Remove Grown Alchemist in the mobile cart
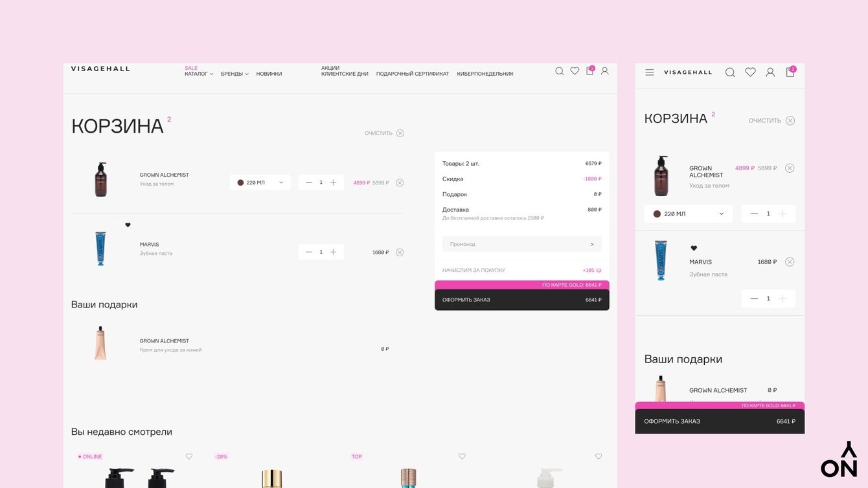Viewport: 868px width, 488px height. click(790, 168)
